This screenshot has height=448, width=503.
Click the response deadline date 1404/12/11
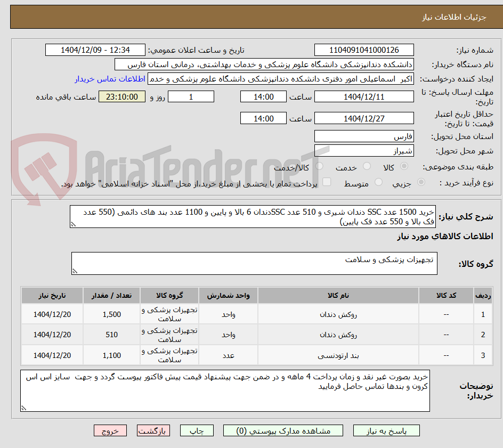(364, 96)
